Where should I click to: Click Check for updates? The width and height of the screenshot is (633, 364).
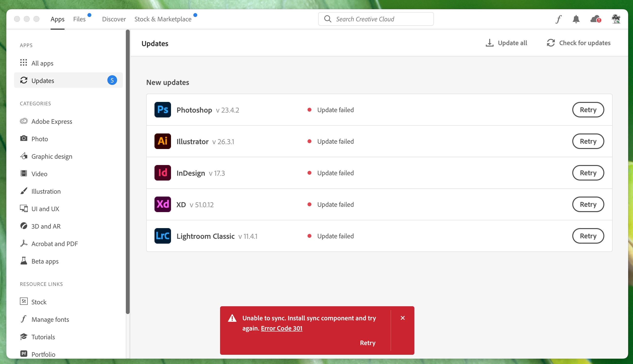(x=578, y=43)
